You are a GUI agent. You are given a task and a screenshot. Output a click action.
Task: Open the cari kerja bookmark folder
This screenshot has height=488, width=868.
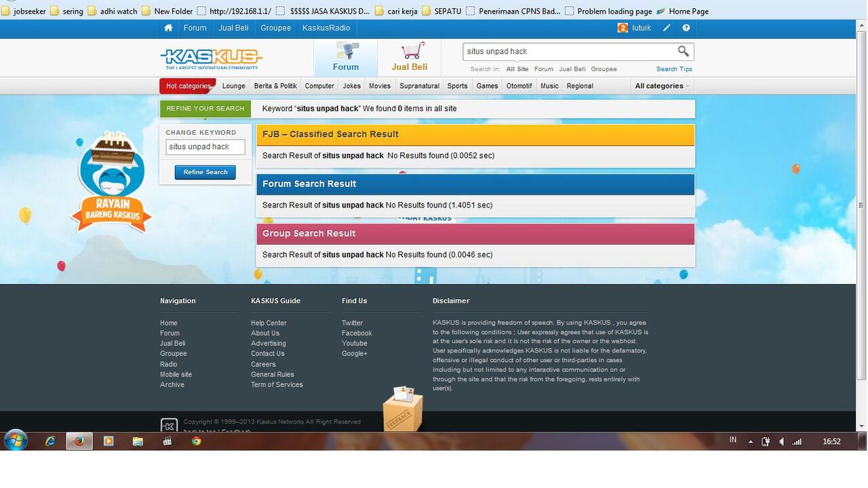[395, 11]
